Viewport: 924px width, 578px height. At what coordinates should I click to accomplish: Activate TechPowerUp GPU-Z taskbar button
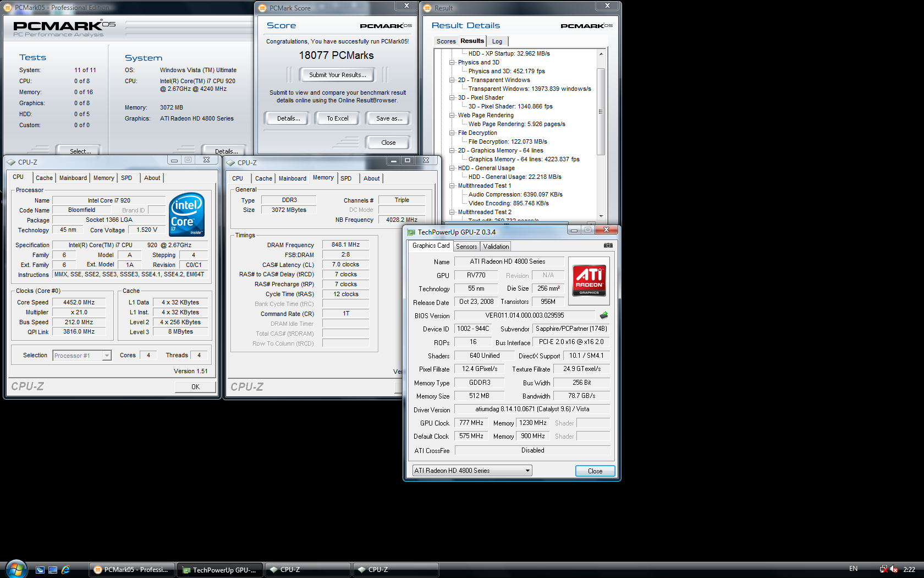pos(220,570)
